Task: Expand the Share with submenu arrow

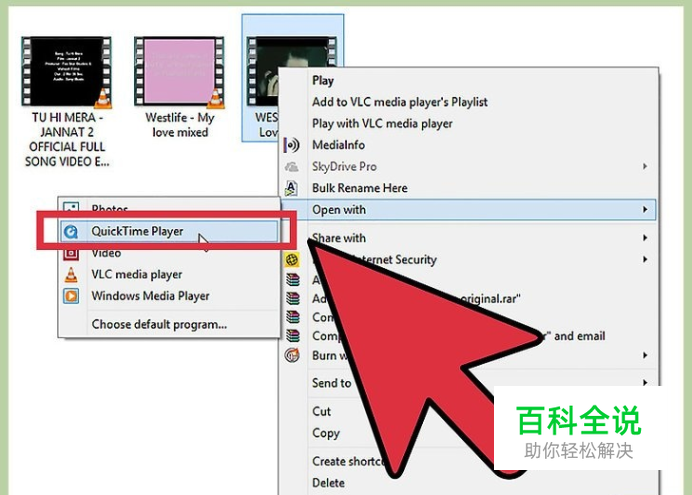Action: coord(645,238)
